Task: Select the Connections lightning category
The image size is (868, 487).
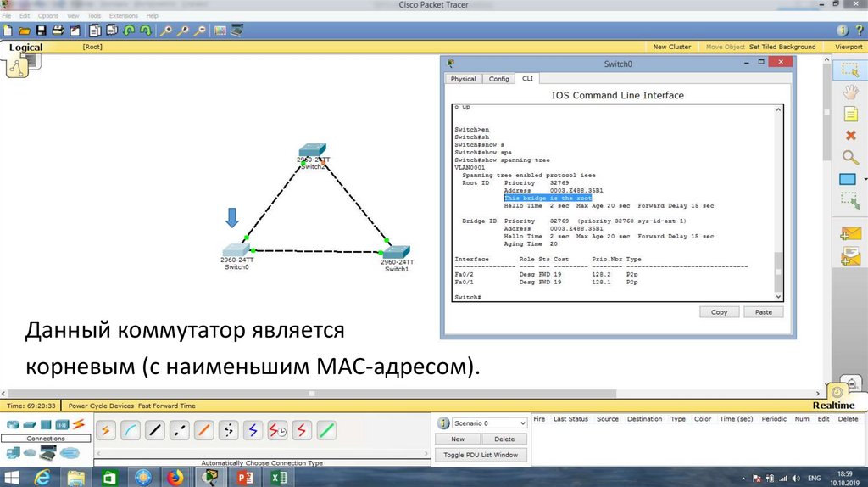Action: [78, 424]
